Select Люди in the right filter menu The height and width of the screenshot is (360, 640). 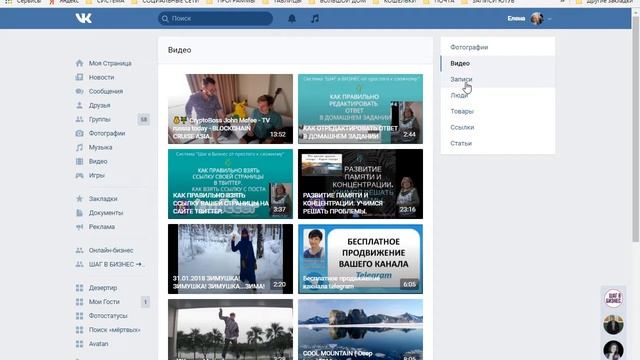point(498,95)
